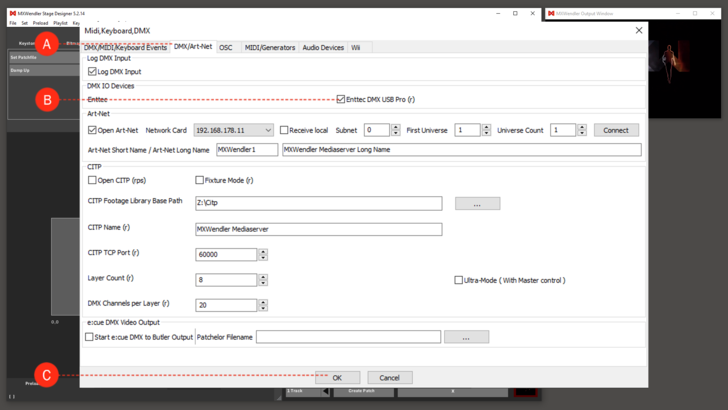Click Create Patch in the main window
This screenshot has width=728, height=410.
tap(364, 391)
